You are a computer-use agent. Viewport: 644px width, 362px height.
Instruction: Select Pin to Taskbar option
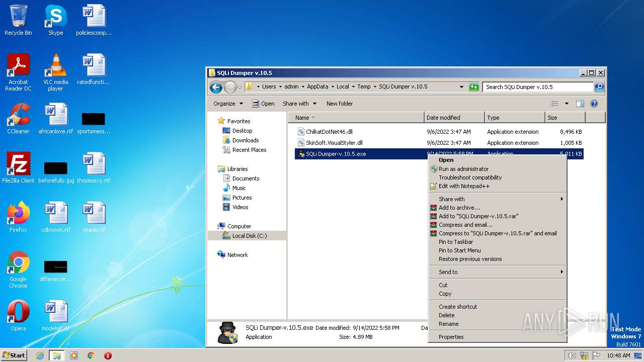point(497,242)
